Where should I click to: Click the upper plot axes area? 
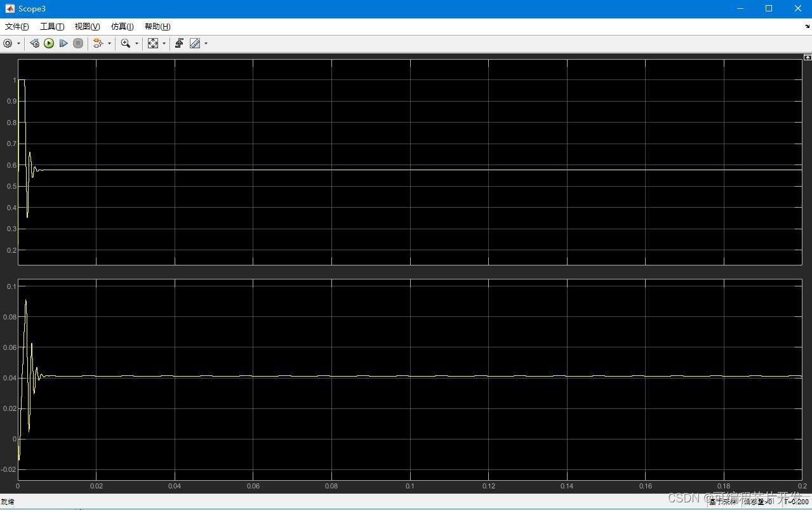click(x=410, y=162)
